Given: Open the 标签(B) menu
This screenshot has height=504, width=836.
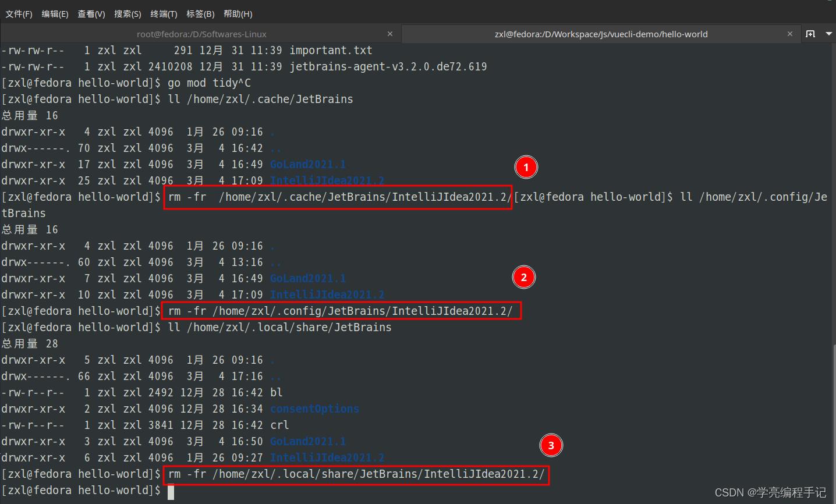Looking at the screenshot, I should pyautogui.click(x=200, y=13).
